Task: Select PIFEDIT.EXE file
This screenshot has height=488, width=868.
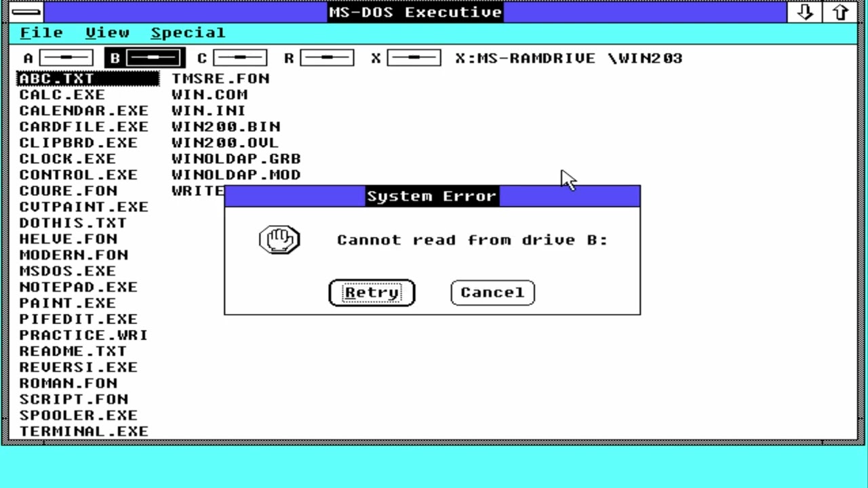Action: (78, 319)
